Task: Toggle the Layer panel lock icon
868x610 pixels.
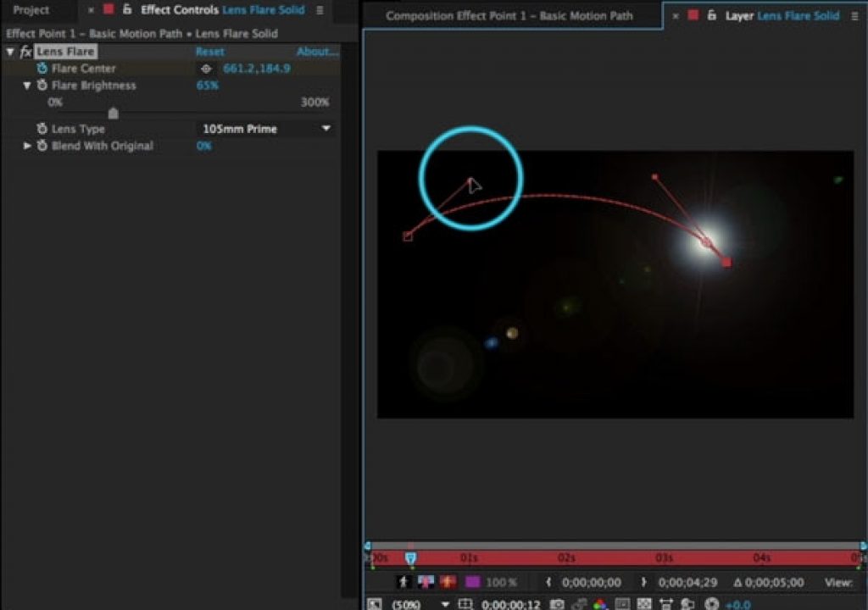Action: [712, 16]
